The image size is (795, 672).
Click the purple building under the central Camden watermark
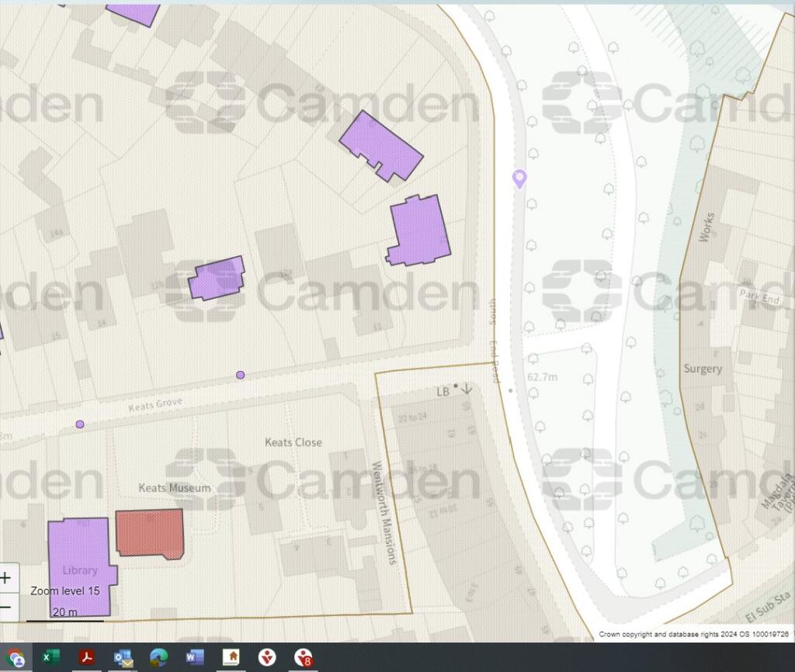click(x=217, y=279)
